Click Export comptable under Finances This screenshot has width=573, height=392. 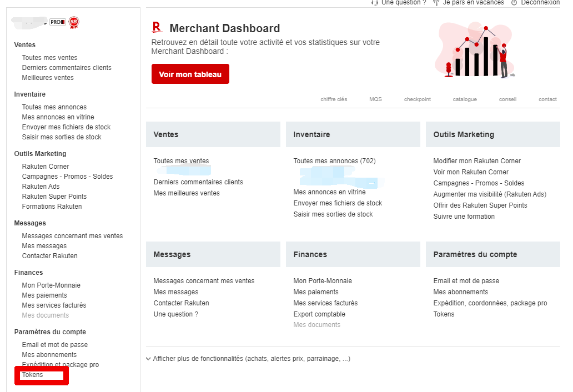tap(319, 314)
